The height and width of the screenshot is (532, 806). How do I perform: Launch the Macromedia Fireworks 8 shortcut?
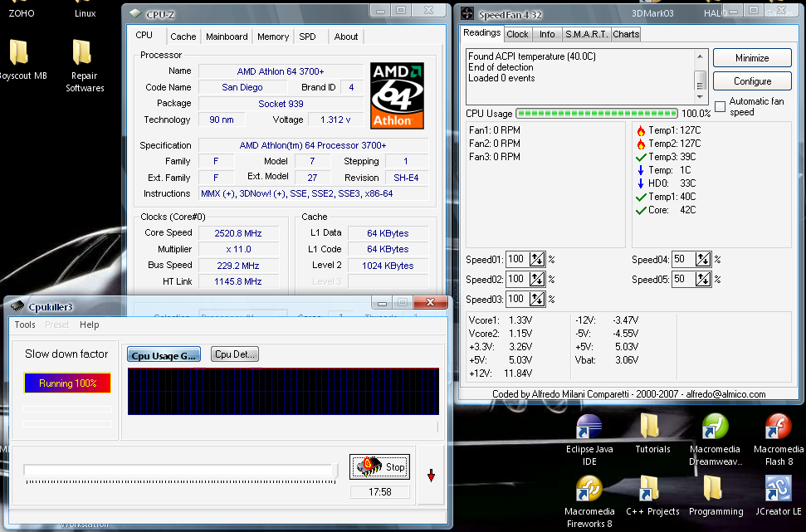tap(589, 501)
